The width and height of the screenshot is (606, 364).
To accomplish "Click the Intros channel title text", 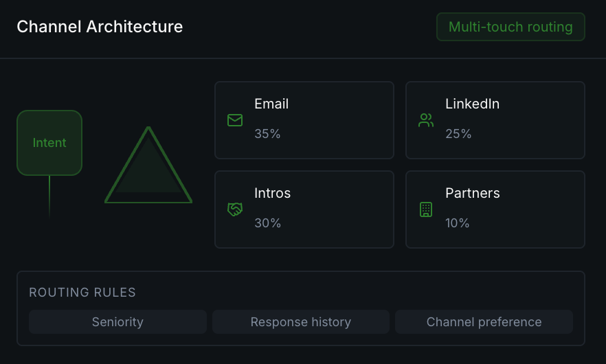I will [272, 194].
